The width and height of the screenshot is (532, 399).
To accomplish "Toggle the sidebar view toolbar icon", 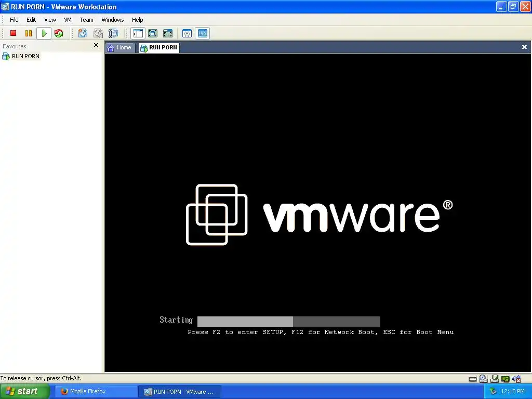I will pyautogui.click(x=138, y=33).
